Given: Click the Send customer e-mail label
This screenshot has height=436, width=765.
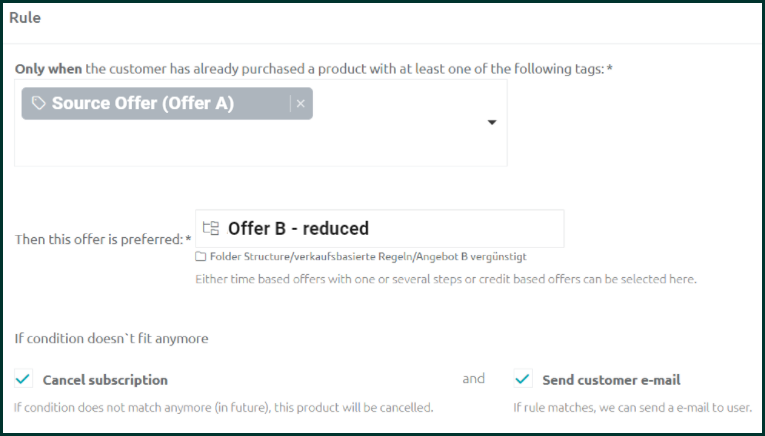Looking at the screenshot, I should [x=611, y=380].
